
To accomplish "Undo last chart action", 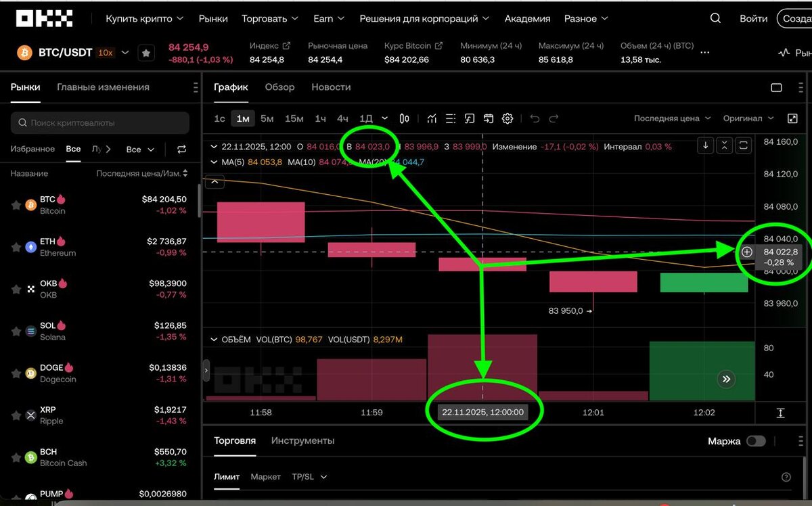I will point(535,118).
